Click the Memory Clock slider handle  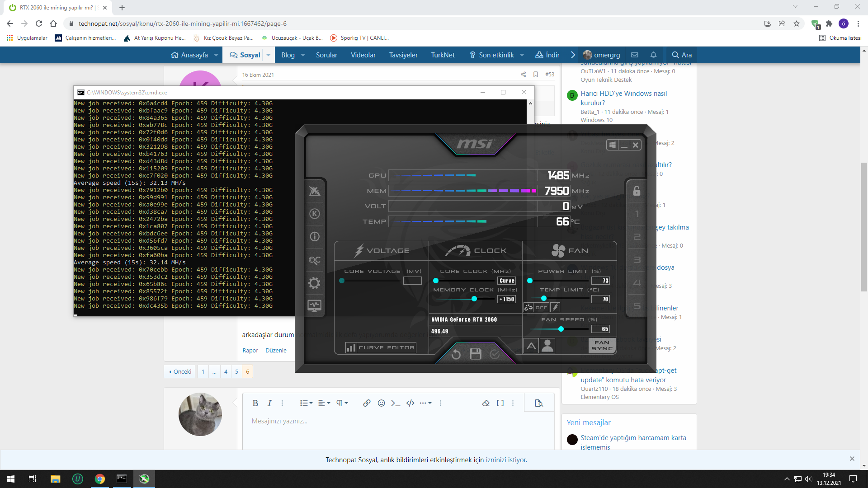coord(474,299)
